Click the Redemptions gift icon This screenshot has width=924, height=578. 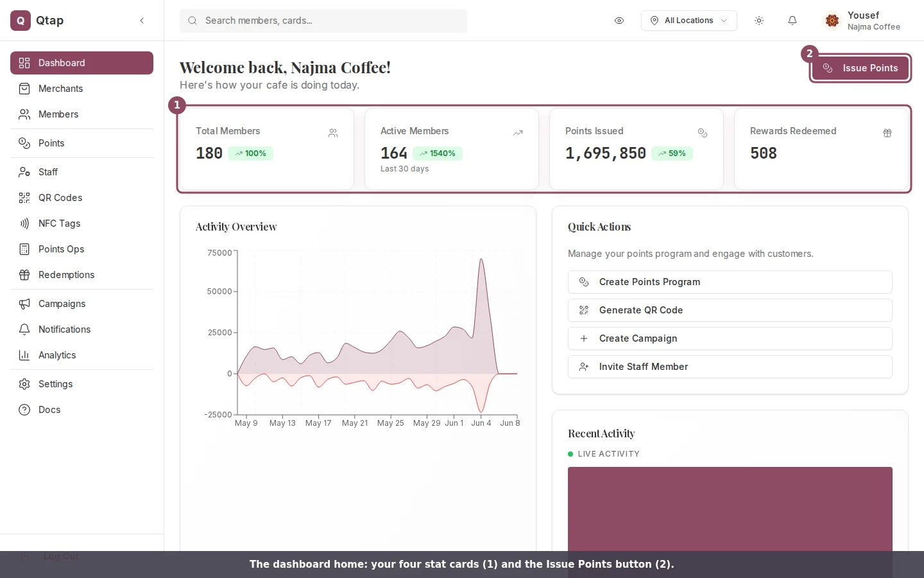coord(24,275)
